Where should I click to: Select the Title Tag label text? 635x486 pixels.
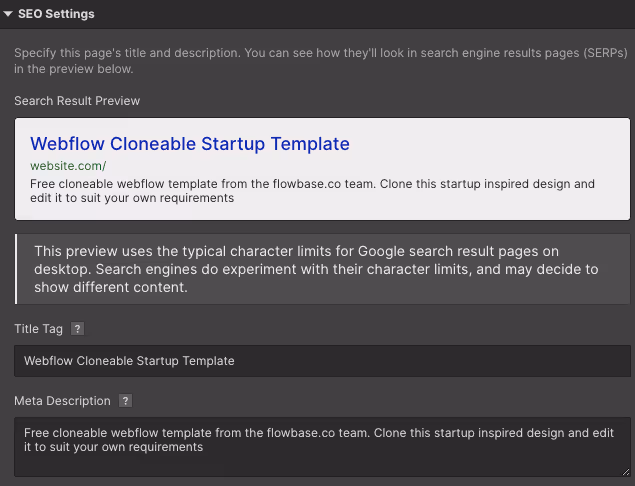pyautogui.click(x=39, y=329)
